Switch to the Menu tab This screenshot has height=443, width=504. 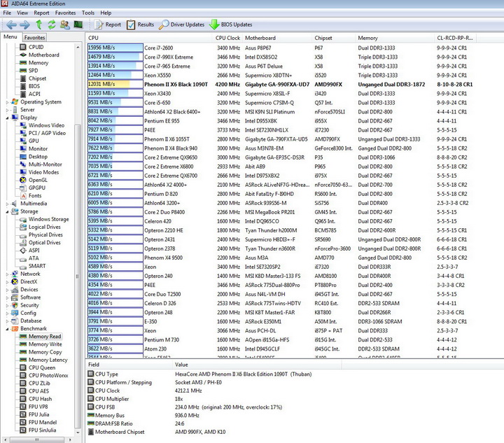tap(10, 37)
